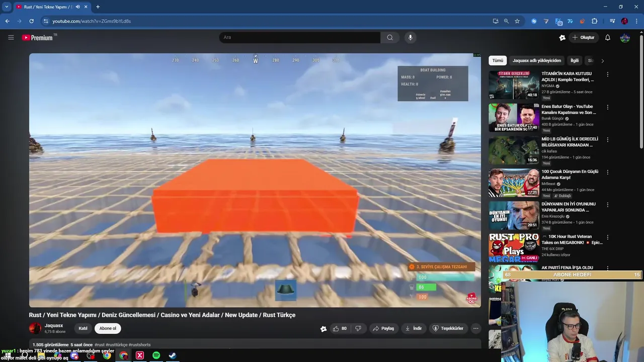Viewport: 644px width, 362px height.
Task: Open the Shazam extension icon
Action: (x=534, y=21)
